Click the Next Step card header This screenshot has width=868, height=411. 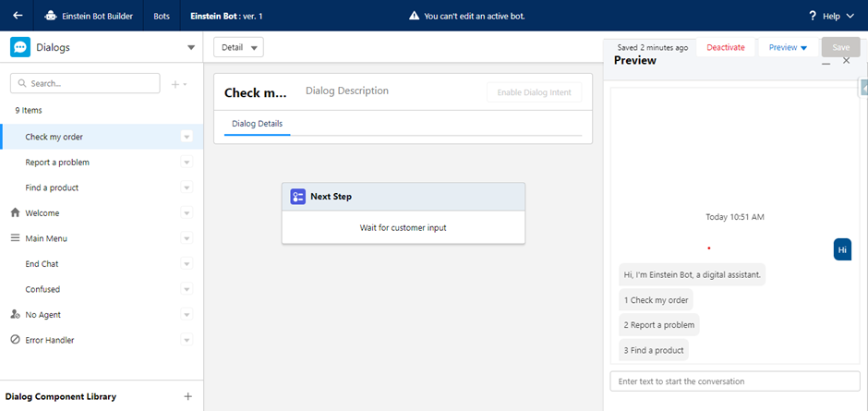(403, 197)
